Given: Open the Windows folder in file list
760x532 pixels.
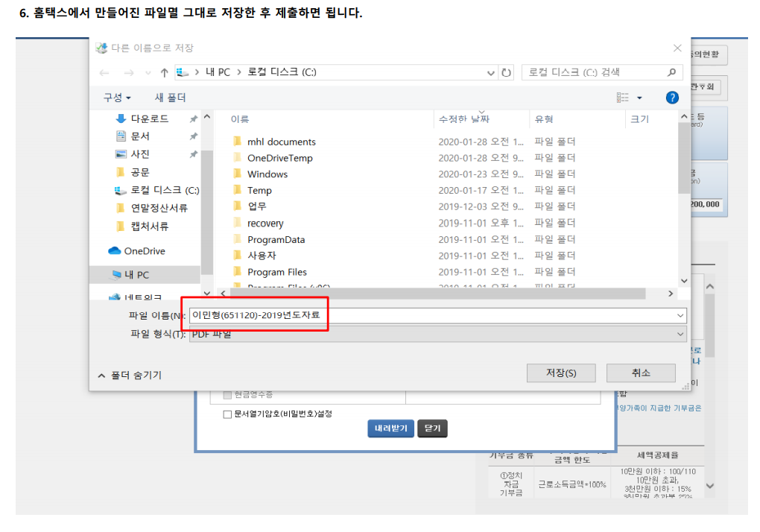Looking at the screenshot, I should pyautogui.click(x=267, y=174).
